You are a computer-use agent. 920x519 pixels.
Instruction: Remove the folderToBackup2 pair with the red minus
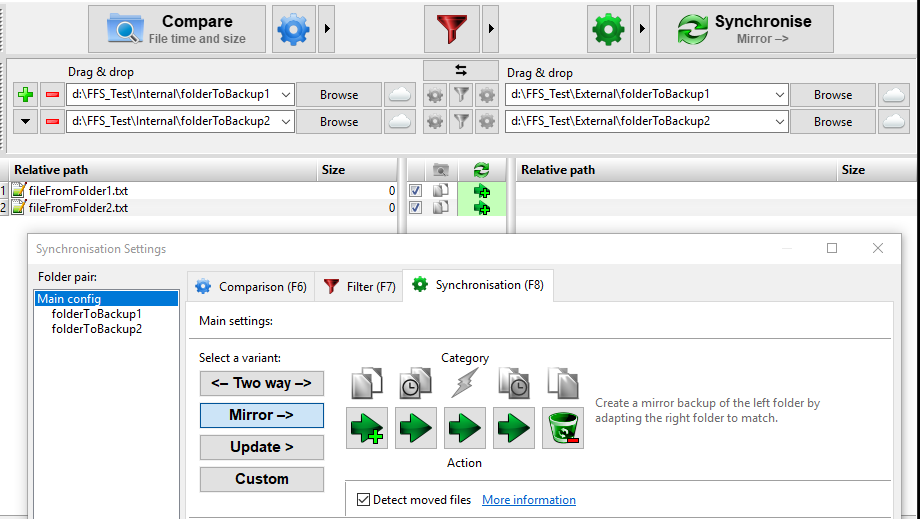tap(52, 121)
